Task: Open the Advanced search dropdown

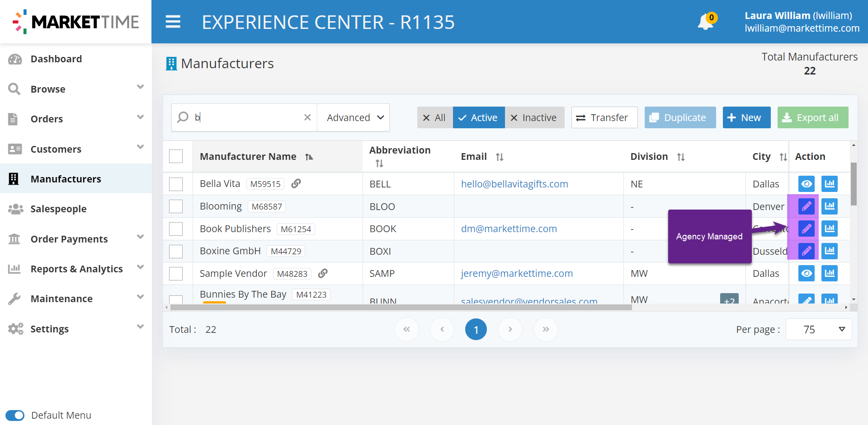Action: pyautogui.click(x=354, y=117)
